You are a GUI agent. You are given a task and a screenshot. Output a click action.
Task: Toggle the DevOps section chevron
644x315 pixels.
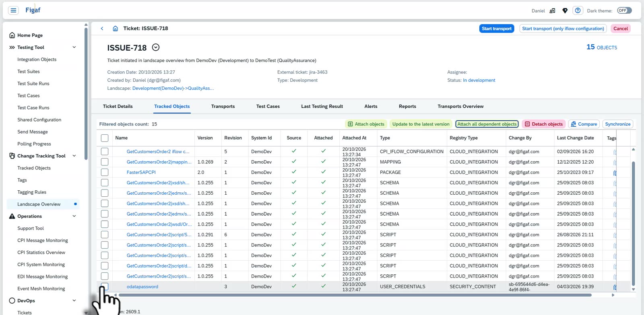(74, 301)
